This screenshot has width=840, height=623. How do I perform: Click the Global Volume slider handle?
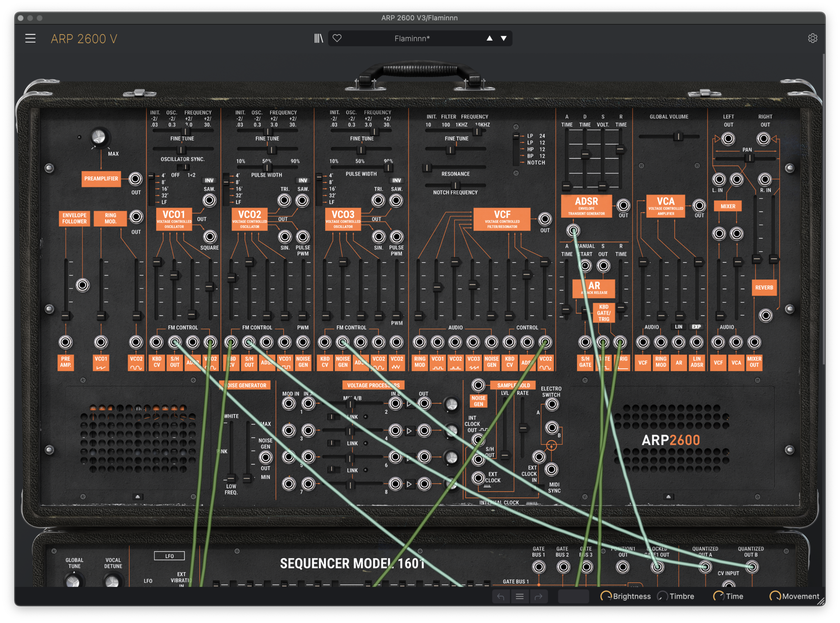[x=678, y=137]
